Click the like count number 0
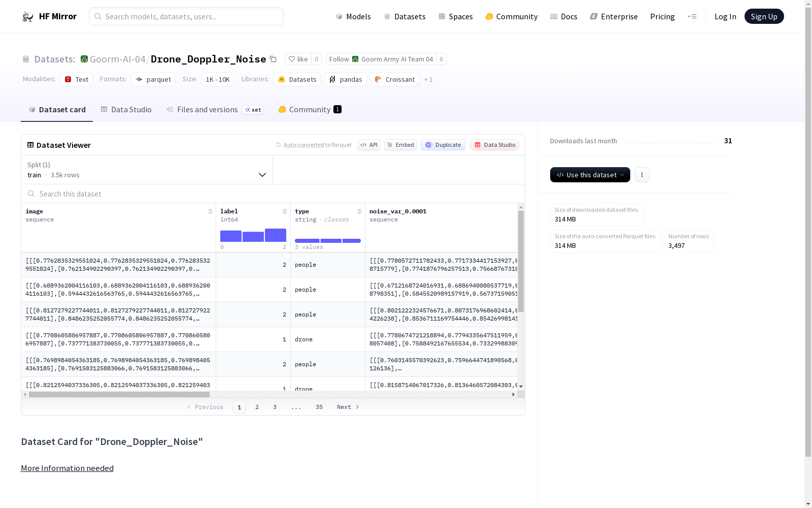 tap(316, 59)
